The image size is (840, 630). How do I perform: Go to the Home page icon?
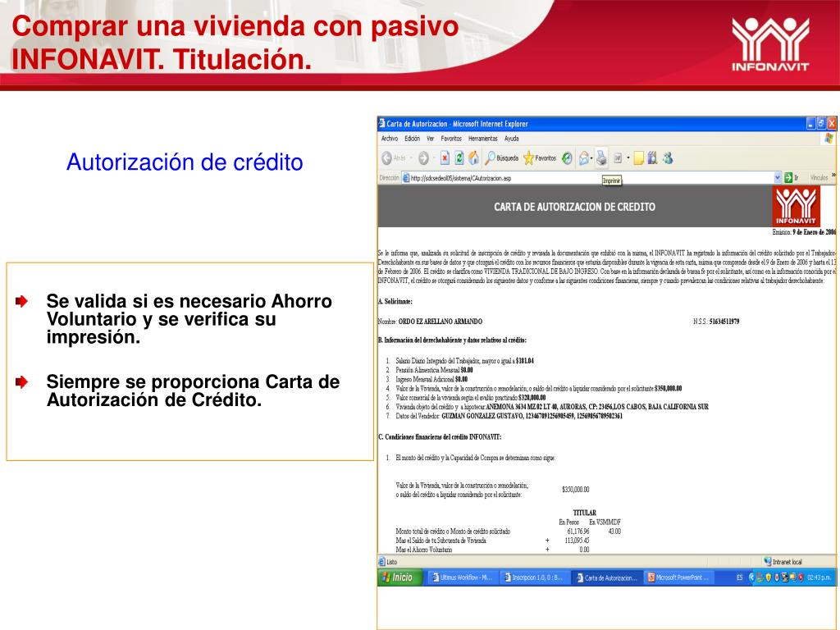click(x=473, y=158)
